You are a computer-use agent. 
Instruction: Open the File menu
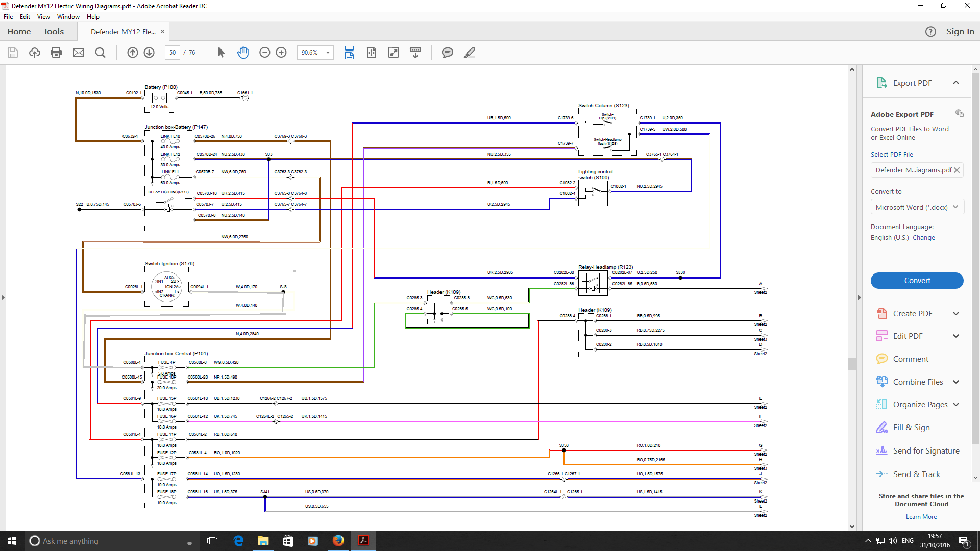pyautogui.click(x=8, y=17)
